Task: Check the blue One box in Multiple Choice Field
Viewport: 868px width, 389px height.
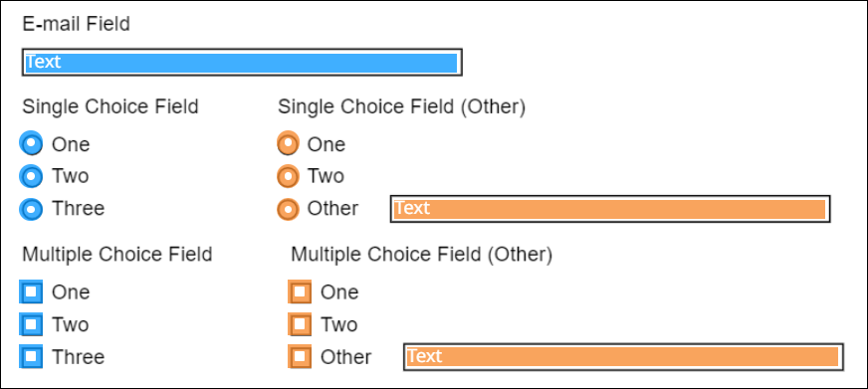Action: point(31,292)
